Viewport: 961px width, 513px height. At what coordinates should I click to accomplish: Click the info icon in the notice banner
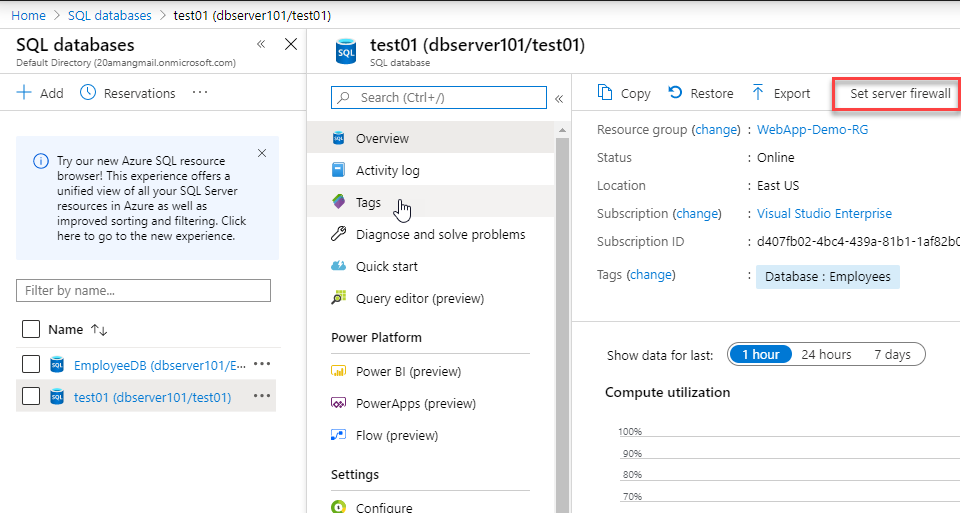pyautogui.click(x=40, y=161)
